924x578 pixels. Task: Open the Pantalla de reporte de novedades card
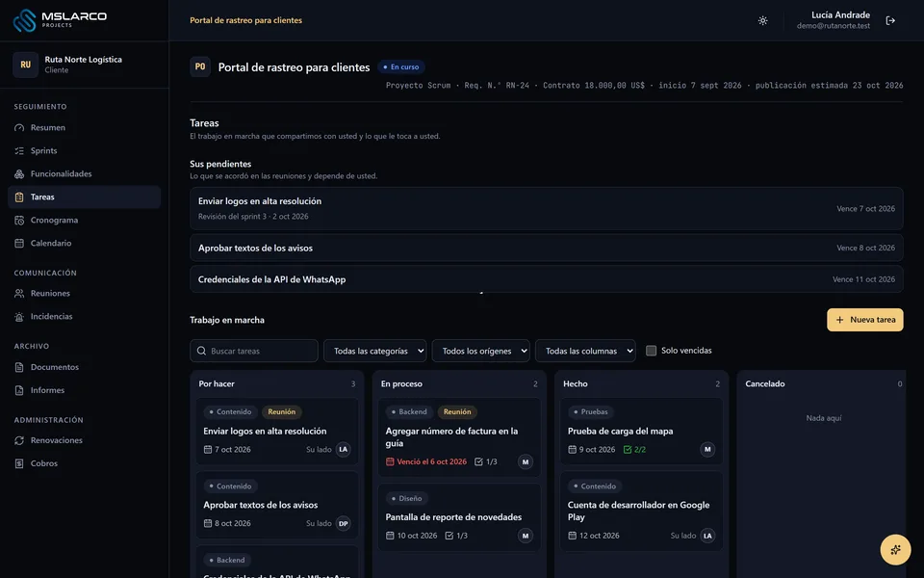[459, 518]
